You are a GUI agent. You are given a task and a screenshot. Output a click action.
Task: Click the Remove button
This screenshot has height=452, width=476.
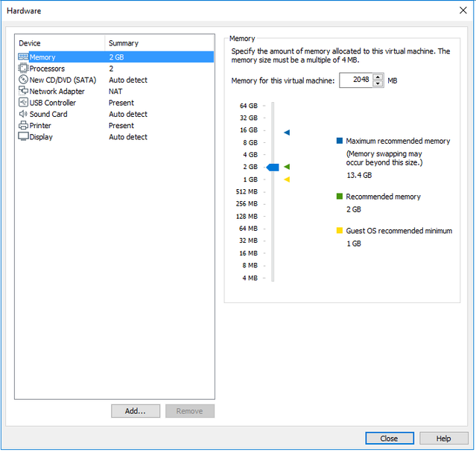pyautogui.click(x=190, y=411)
